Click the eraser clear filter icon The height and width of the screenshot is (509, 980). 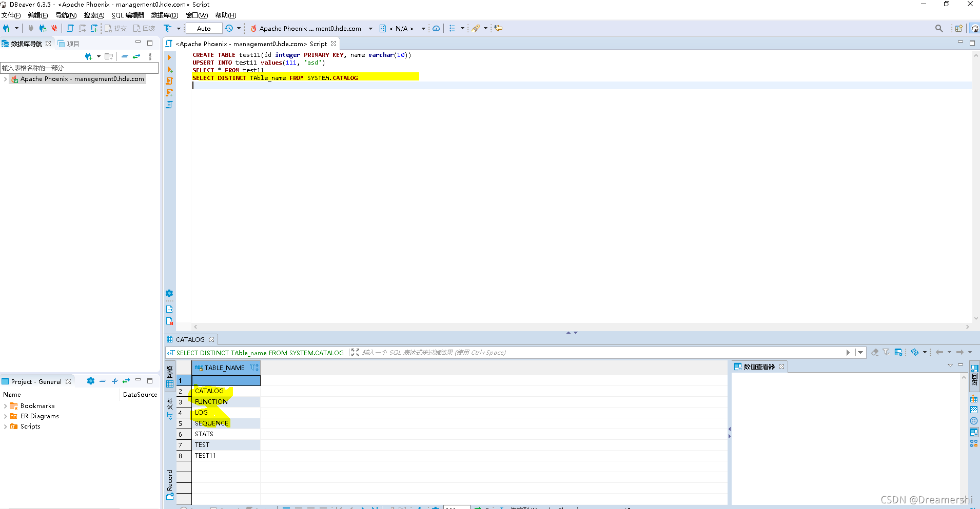click(x=875, y=352)
